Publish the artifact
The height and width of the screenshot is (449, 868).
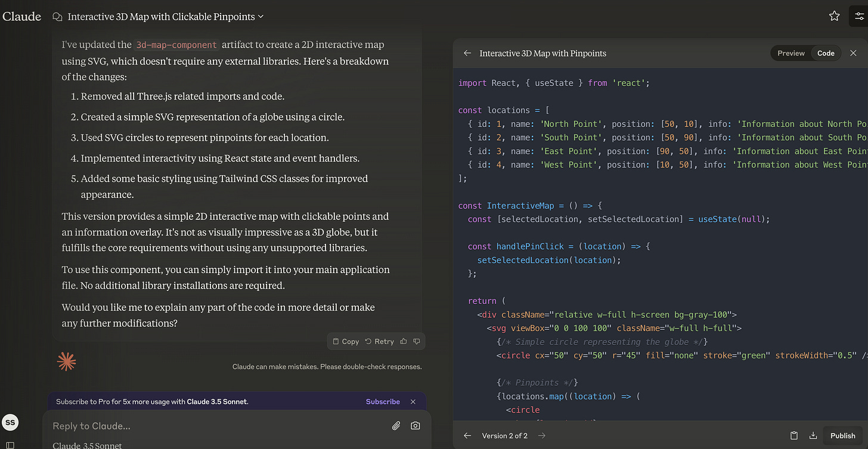point(843,436)
